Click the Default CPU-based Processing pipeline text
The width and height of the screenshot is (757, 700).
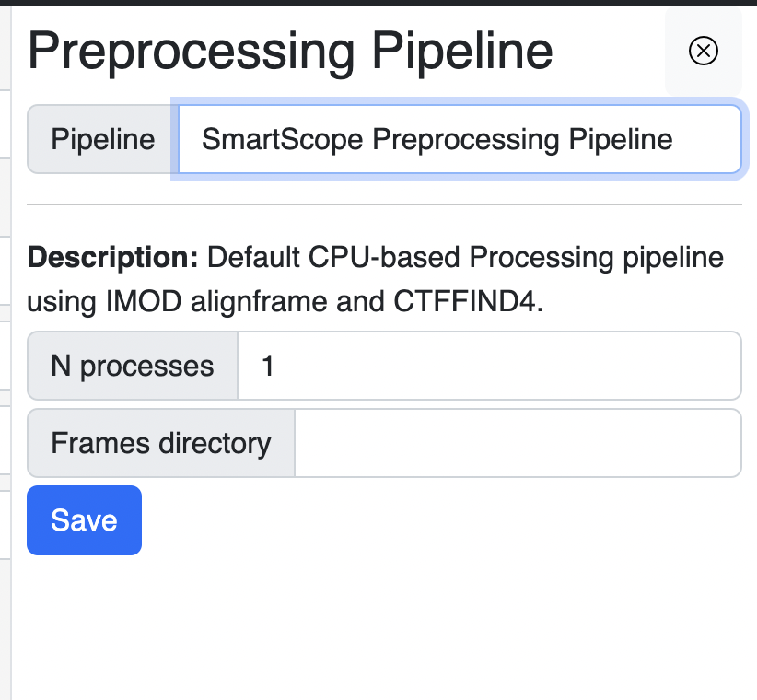tap(465, 257)
